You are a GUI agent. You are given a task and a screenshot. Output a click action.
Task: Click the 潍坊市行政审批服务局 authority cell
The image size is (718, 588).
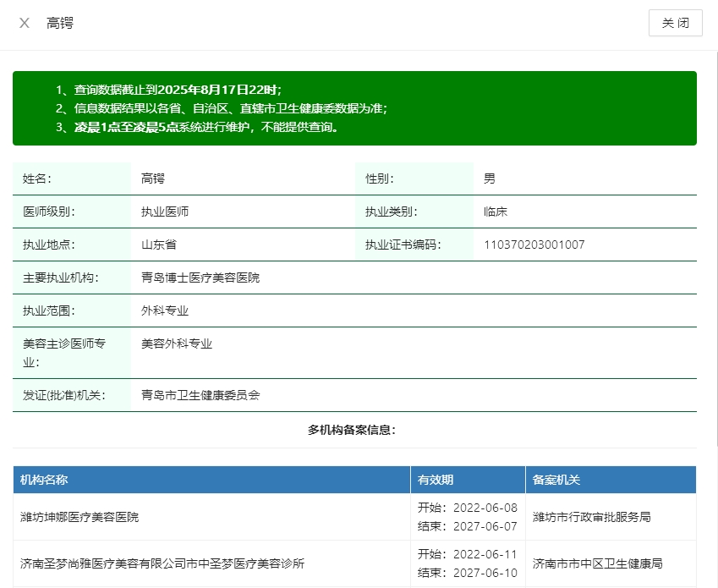tap(592, 517)
